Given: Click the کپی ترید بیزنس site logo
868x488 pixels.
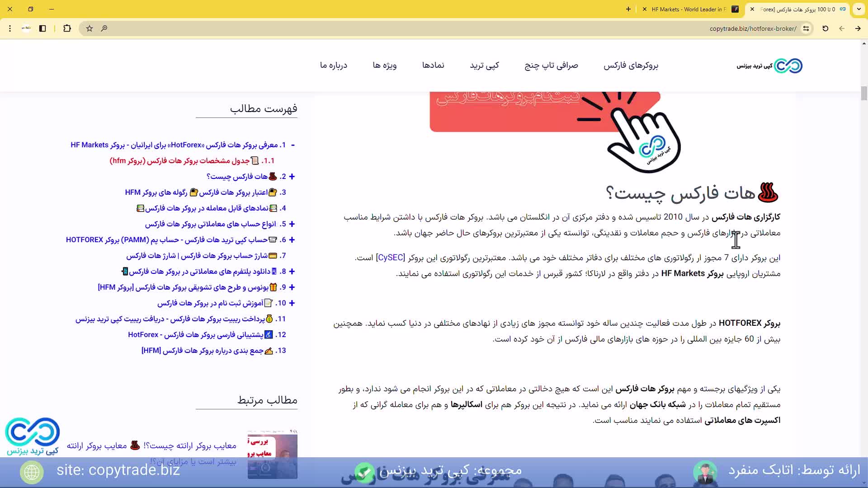Looking at the screenshot, I should click(769, 66).
